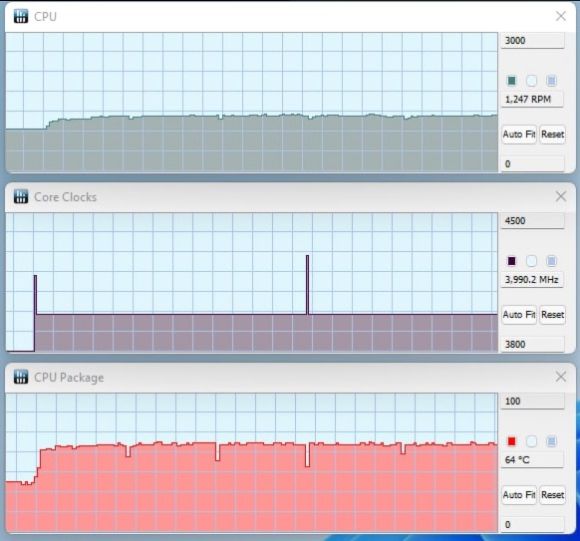The width and height of the screenshot is (580, 541).
Task: Edit the 100 maximum field in CPU Package
Action: 533,401
